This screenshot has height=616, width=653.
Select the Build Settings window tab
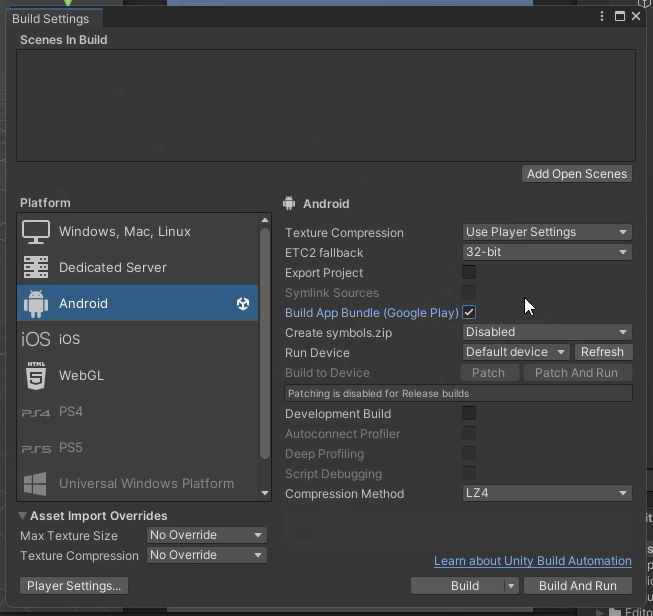[x=50, y=18]
